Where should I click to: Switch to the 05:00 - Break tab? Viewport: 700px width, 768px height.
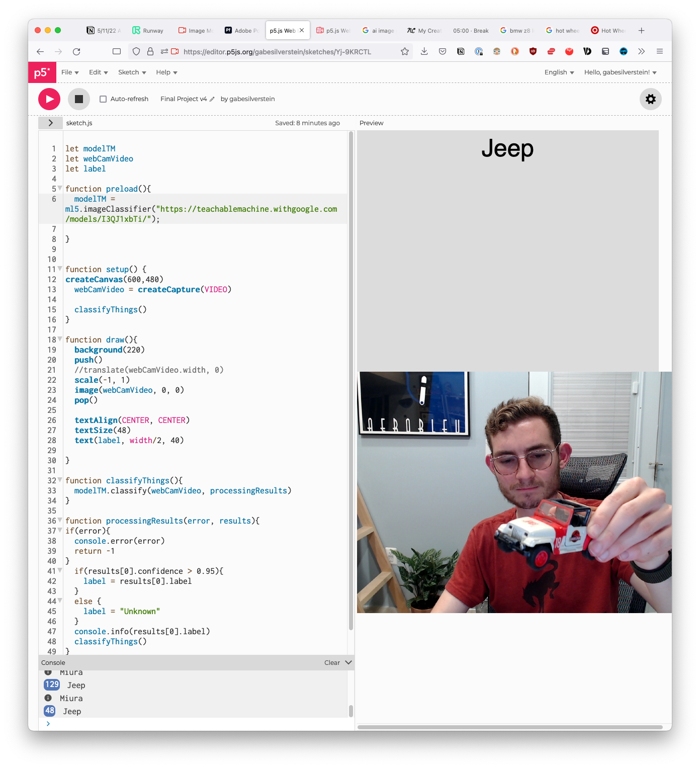(471, 31)
